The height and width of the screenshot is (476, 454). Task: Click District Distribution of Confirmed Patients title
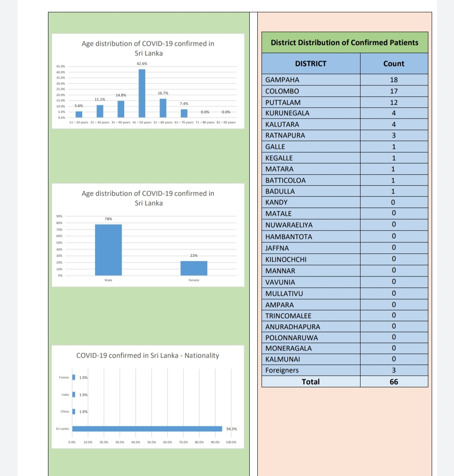point(345,43)
